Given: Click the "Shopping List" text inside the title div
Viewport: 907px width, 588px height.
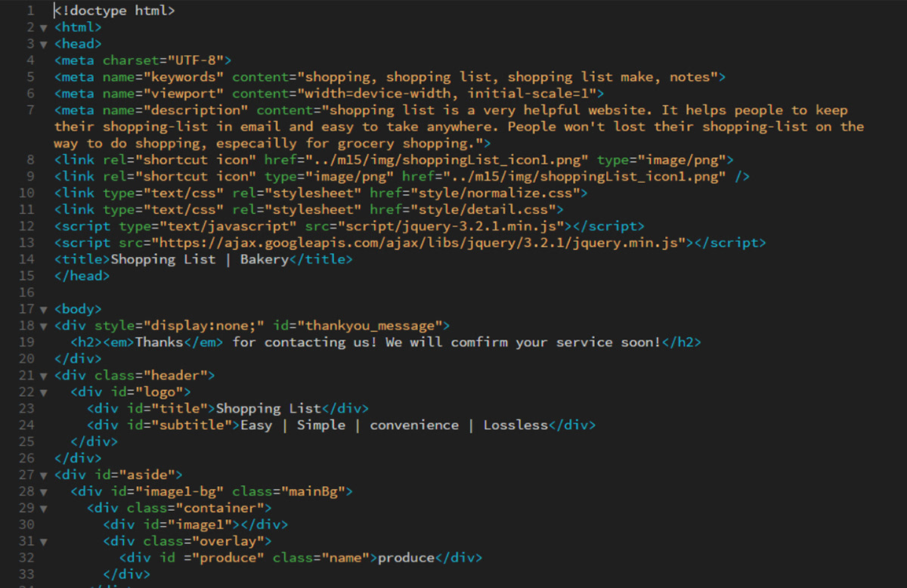Looking at the screenshot, I should click(x=269, y=409).
